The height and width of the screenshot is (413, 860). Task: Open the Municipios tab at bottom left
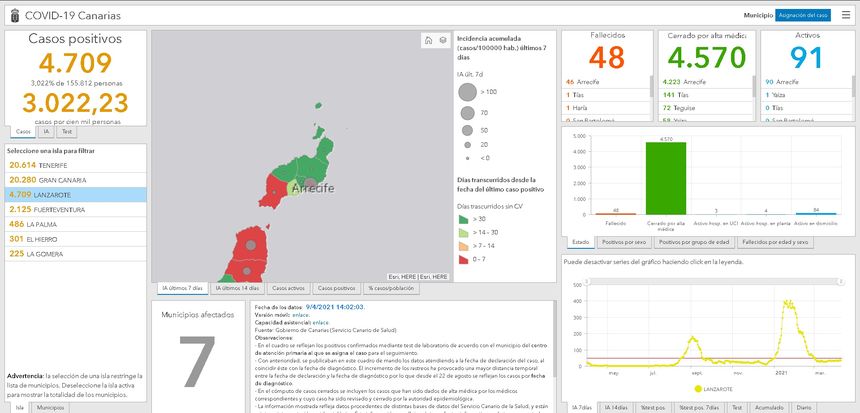pyautogui.click(x=51, y=408)
